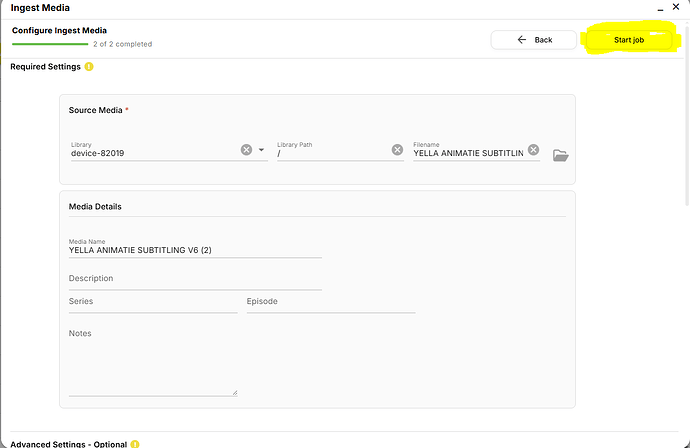Click the green step progress bar
This screenshot has width=690, height=448.
pos(50,44)
